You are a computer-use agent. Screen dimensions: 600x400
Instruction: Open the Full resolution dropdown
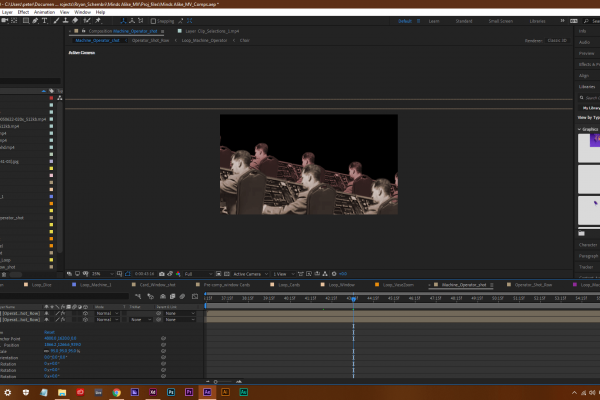[198, 274]
